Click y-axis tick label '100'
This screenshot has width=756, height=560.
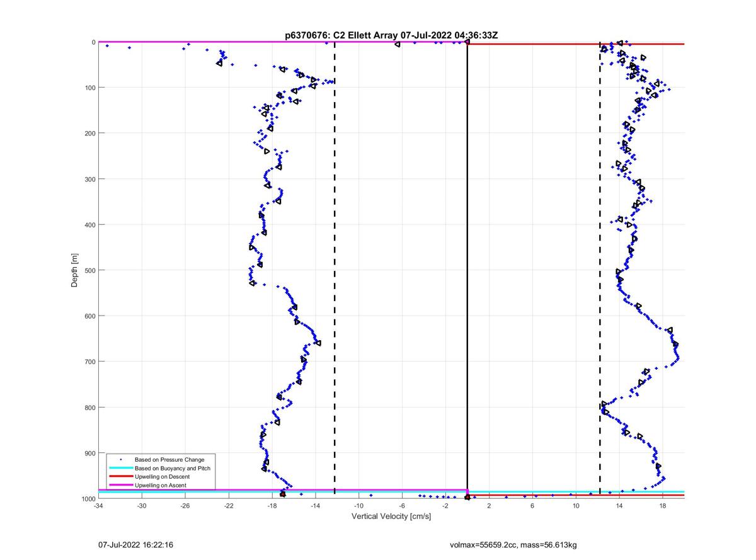89,88
